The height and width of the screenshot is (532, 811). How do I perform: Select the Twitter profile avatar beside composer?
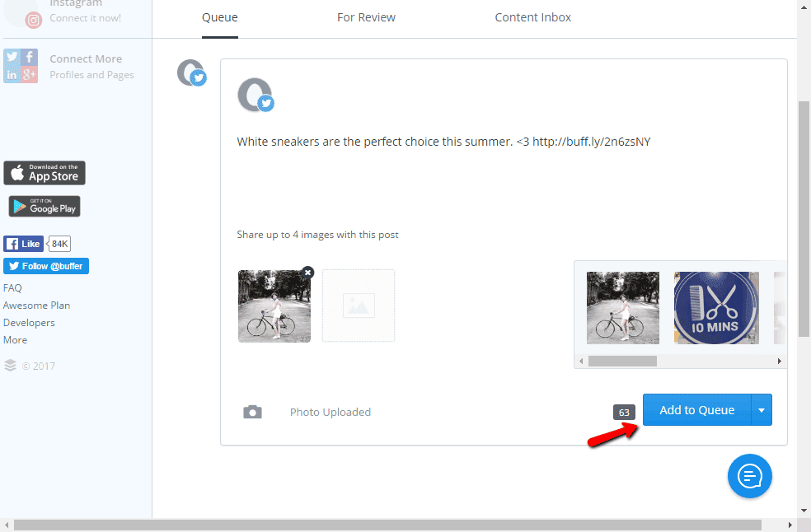click(192, 73)
